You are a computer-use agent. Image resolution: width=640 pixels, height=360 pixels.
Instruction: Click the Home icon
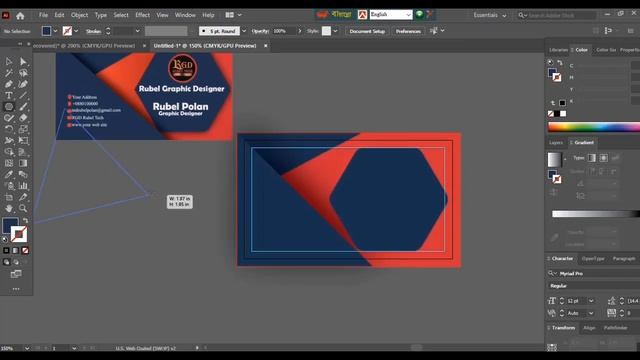click(20, 16)
